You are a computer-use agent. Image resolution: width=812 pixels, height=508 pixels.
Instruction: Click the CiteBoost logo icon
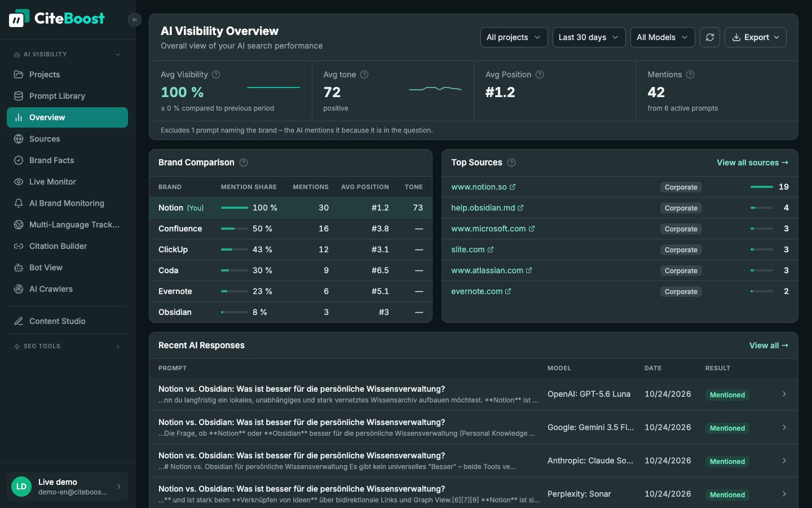[x=19, y=19]
